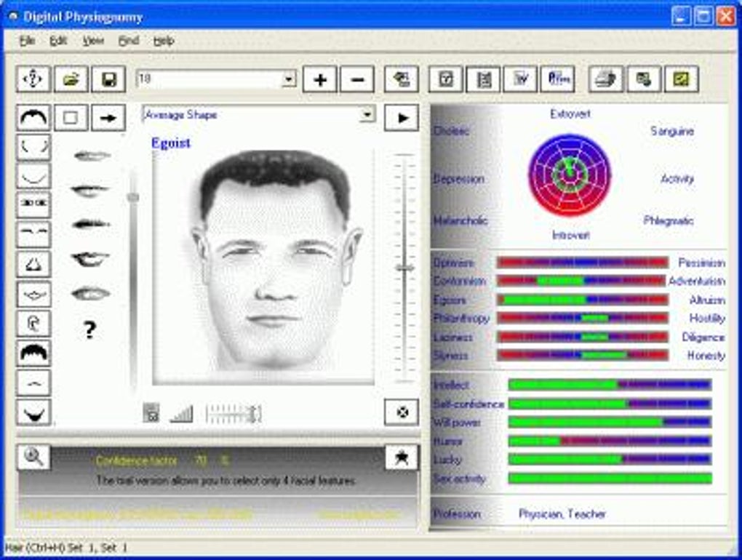Screen dimensions: 742x560
Task: Open the View menu
Action: point(93,41)
